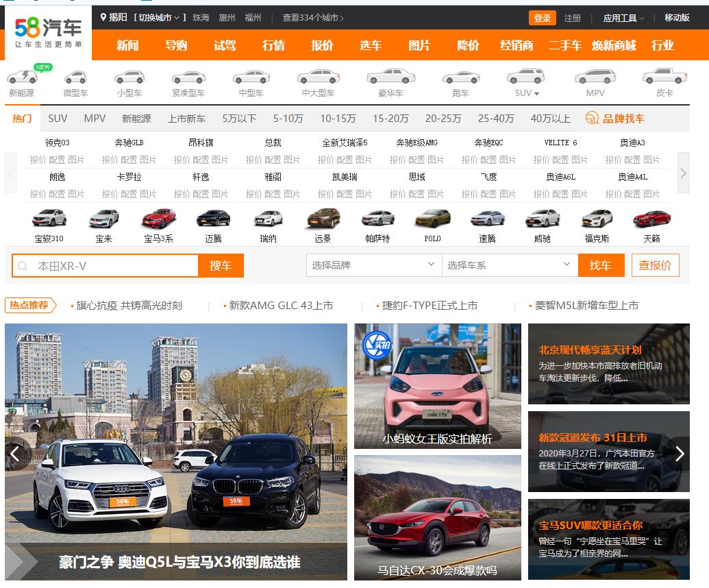Image resolution: width=709 pixels, height=588 pixels.
Task: Open the 经销商 navigation menu
Action: [517, 45]
